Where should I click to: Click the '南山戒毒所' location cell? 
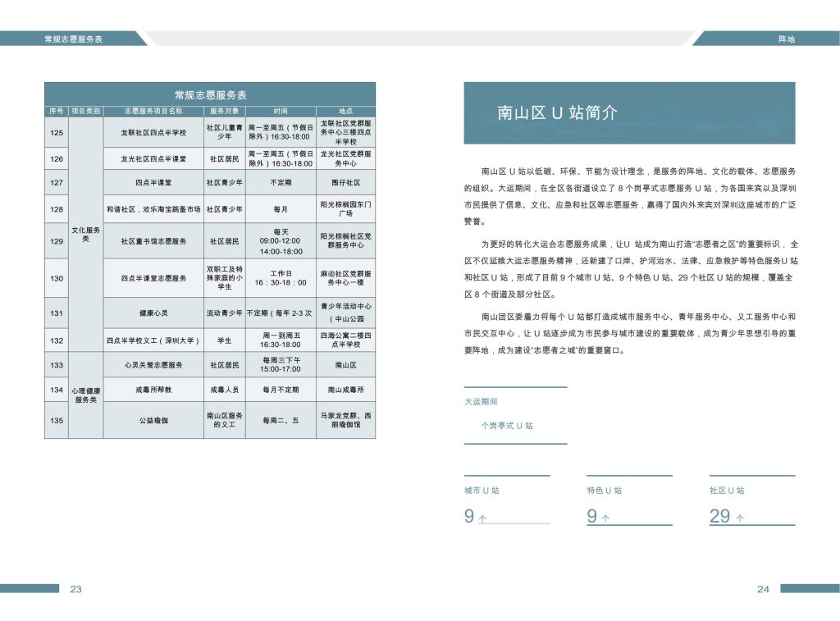coord(345,390)
